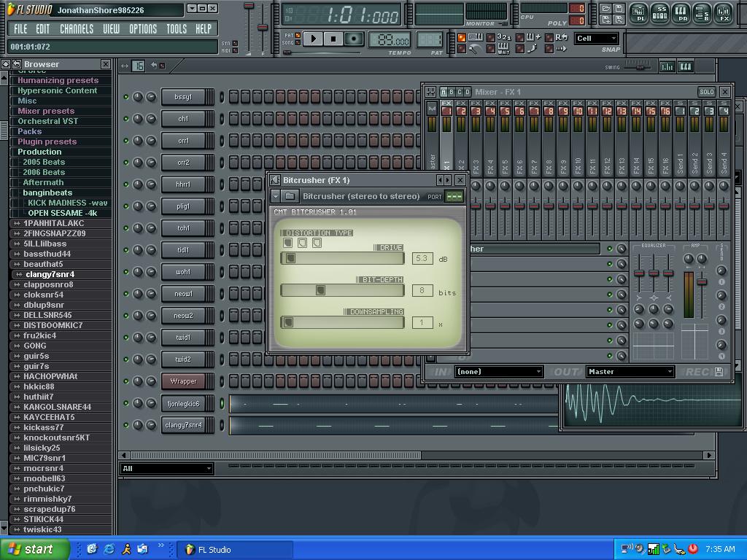Click the taskbar clock showing 7:35 AM
747x560 pixels.
pos(720,549)
